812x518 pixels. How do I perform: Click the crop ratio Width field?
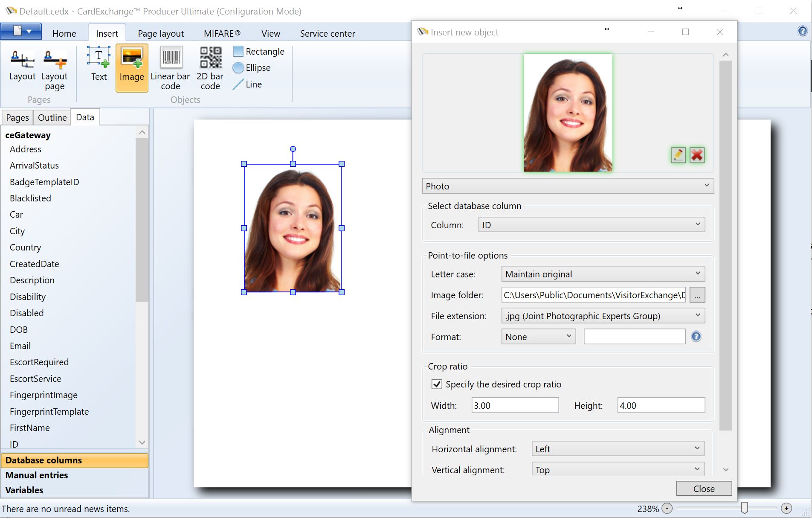[515, 405]
